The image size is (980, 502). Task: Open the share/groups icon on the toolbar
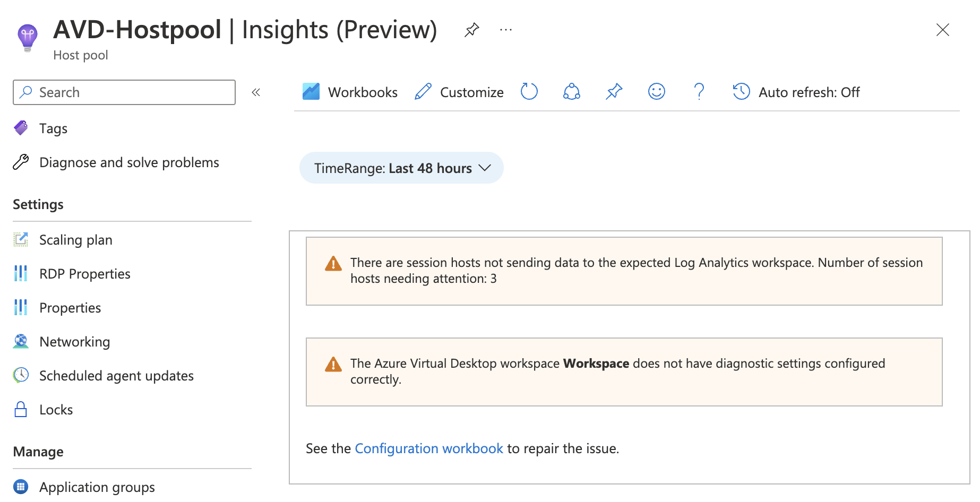571,92
